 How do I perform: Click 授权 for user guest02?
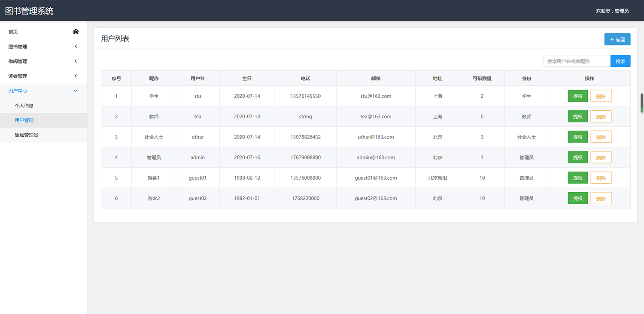[578, 198]
